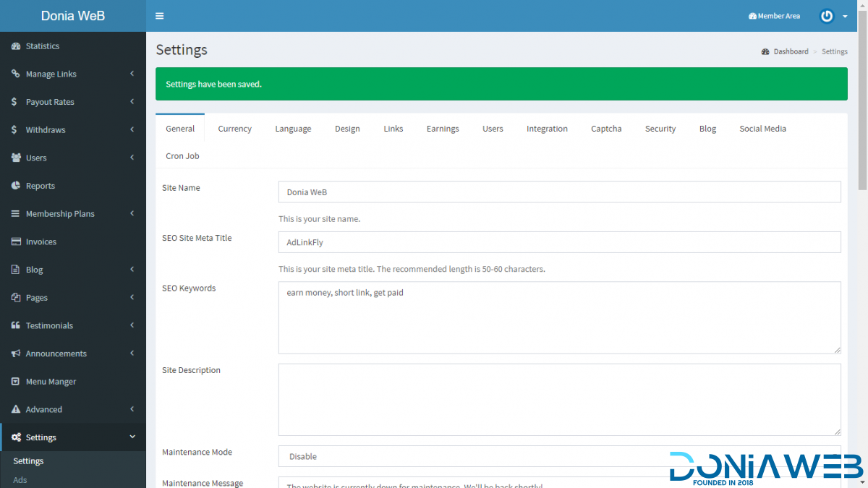Open the Ads sub-item in sidebar
Viewport: 868px width, 488px height.
click(20, 480)
